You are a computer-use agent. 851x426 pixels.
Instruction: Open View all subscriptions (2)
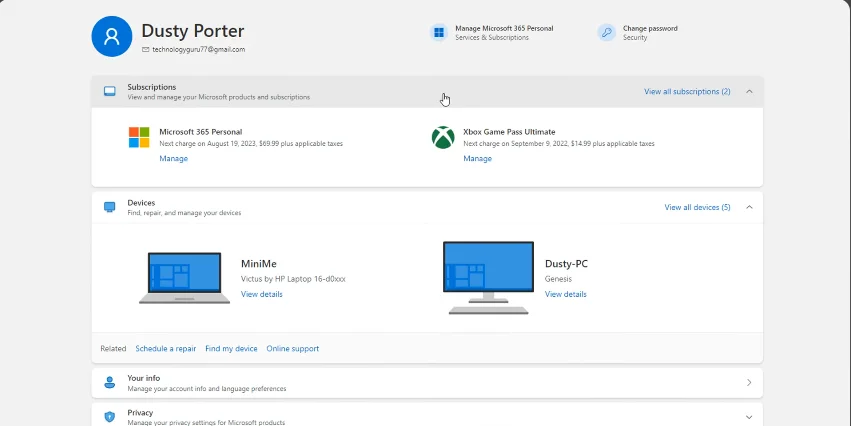pos(687,92)
